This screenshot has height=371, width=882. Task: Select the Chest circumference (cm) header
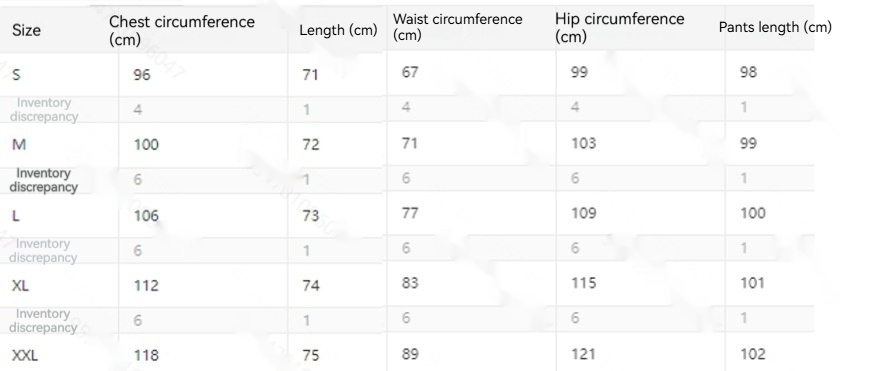pyautogui.click(x=182, y=30)
